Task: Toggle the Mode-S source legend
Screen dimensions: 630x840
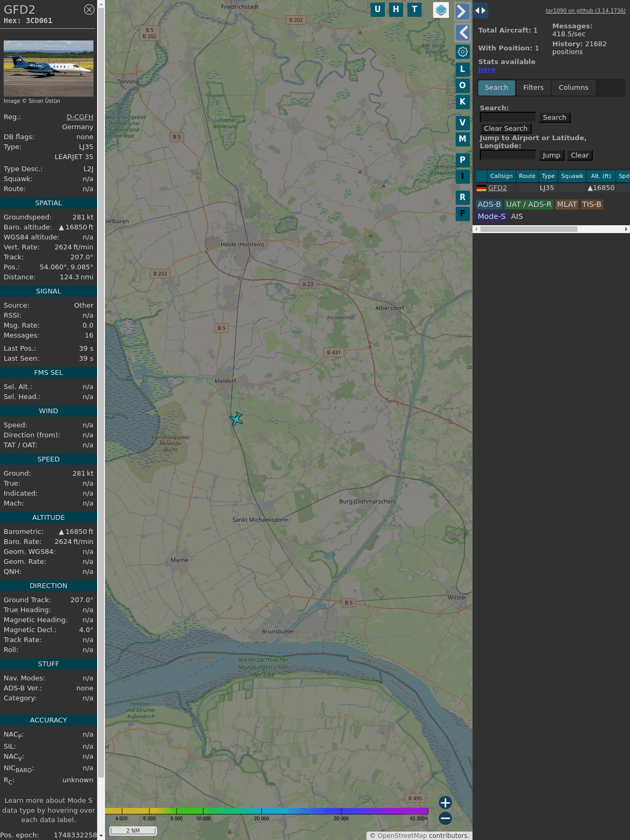Action: tap(491, 216)
